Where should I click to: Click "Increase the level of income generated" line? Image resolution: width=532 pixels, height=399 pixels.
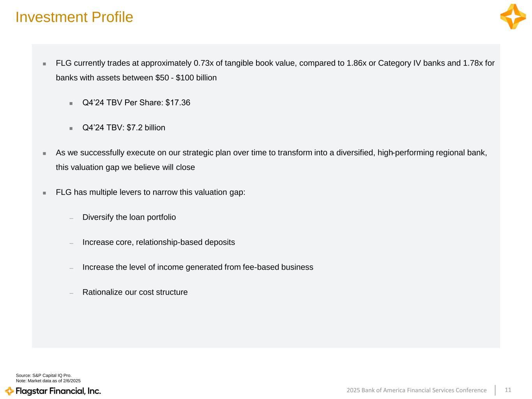tap(198, 267)
